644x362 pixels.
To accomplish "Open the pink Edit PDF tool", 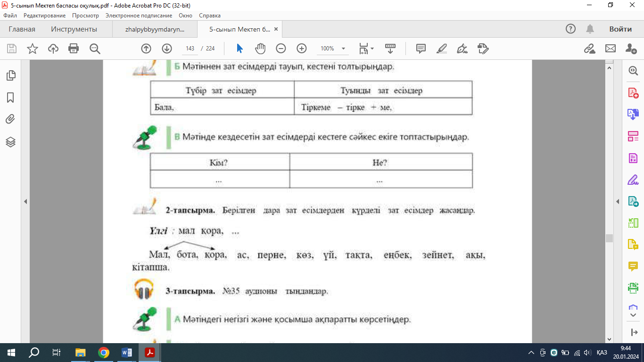I will (x=633, y=136).
